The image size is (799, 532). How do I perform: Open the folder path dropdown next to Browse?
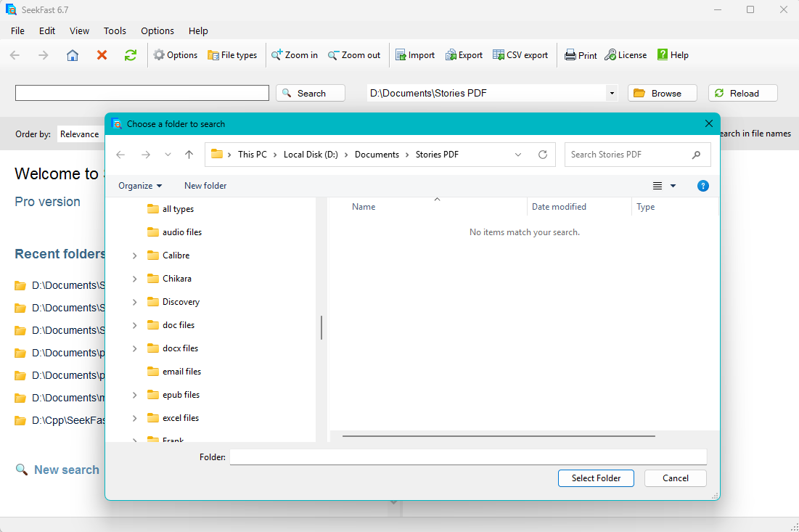coord(612,93)
